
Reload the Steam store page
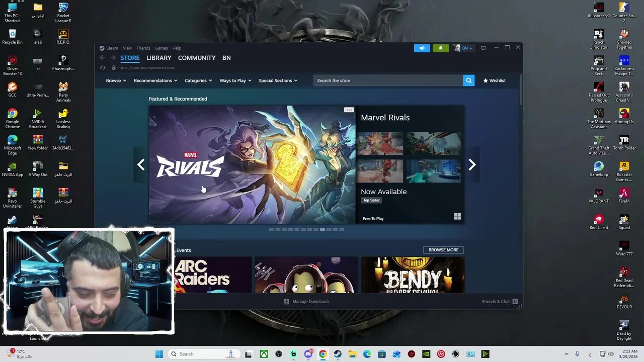pyautogui.click(x=103, y=67)
